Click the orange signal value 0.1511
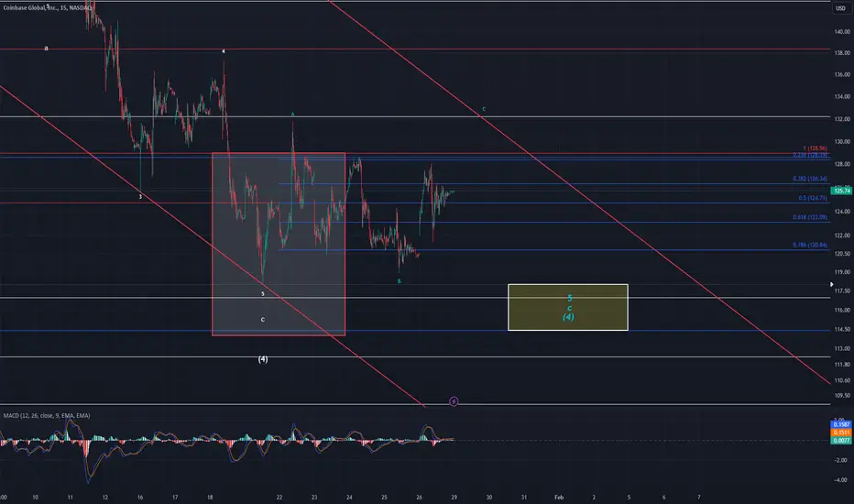This screenshot has height=504, width=854. click(x=841, y=433)
